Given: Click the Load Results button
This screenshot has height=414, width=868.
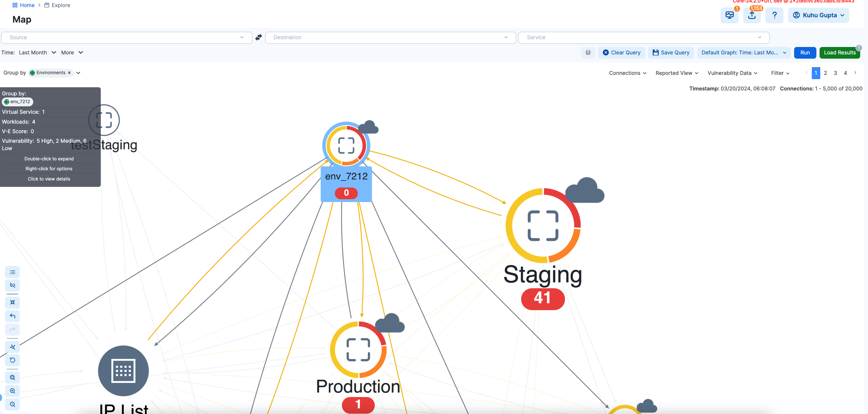Looking at the screenshot, I should click(x=840, y=53).
